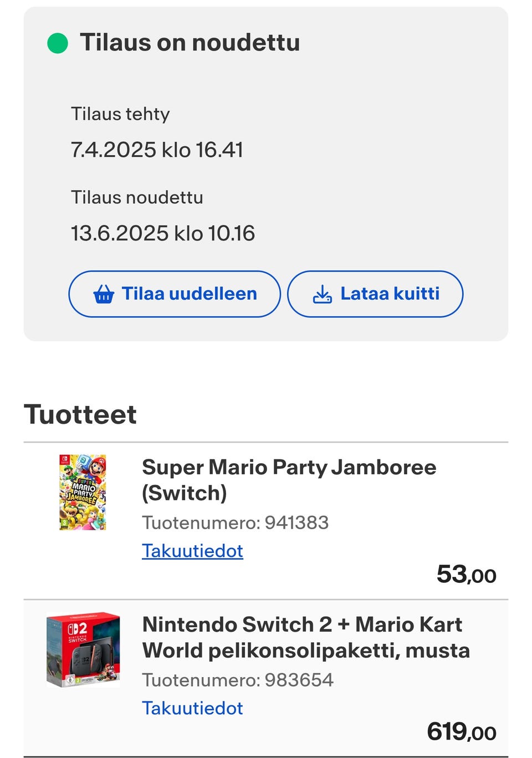Click the Tilaus on noudettu status heading
This screenshot has height=758, width=532.
pyautogui.click(x=190, y=43)
